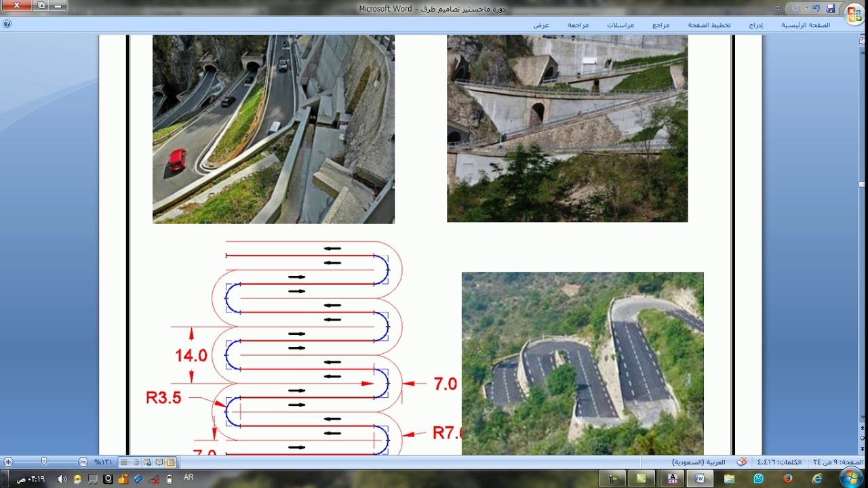Open word count from الكلمات status entry

pos(778,462)
